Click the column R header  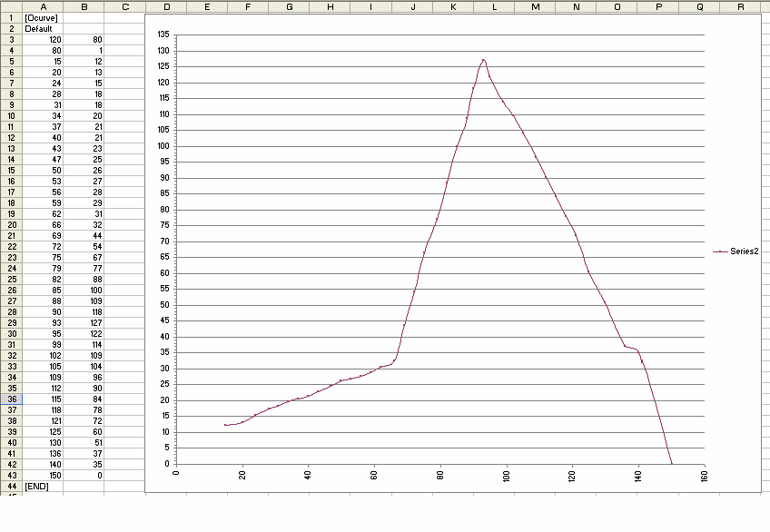(x=741, y=6)
